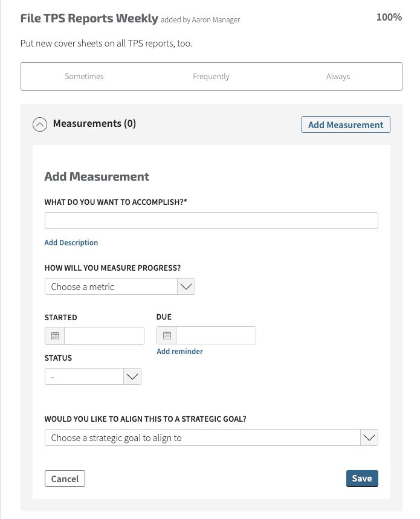Click the Started date input field
Viewport: 420px width, 519px height.
click(104, 336)
